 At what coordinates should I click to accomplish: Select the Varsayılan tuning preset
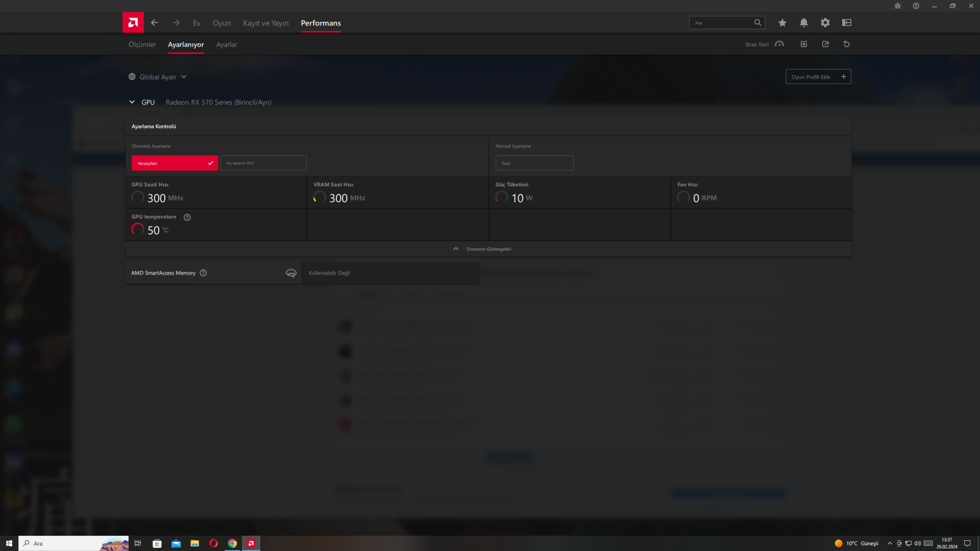175,163
